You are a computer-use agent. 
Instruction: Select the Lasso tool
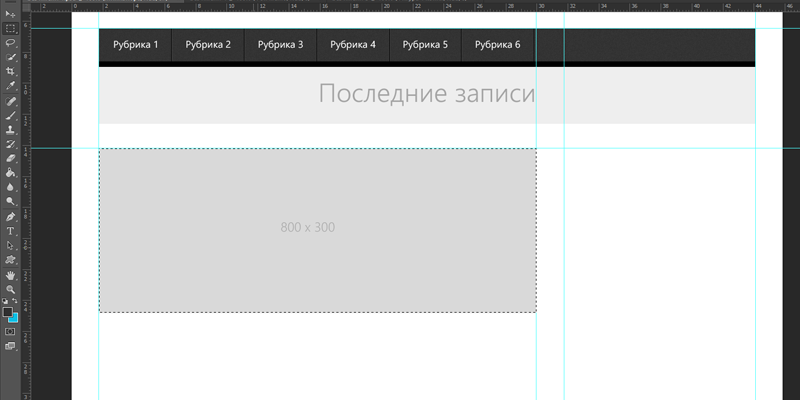[x=10, y=43]
